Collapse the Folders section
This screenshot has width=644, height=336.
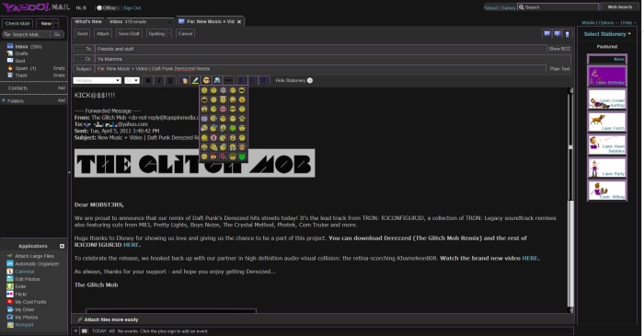pos(4,100)
